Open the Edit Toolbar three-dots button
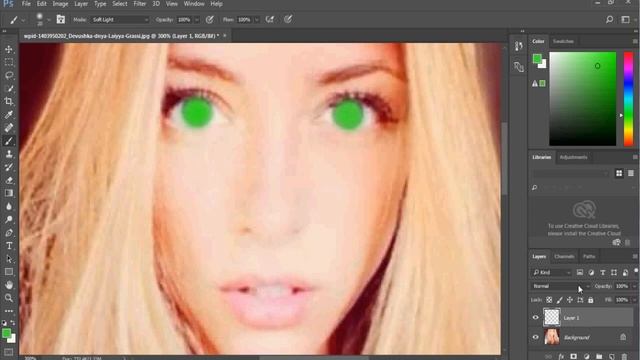Viewport: 640px width, 360px height. pos(9,311)
